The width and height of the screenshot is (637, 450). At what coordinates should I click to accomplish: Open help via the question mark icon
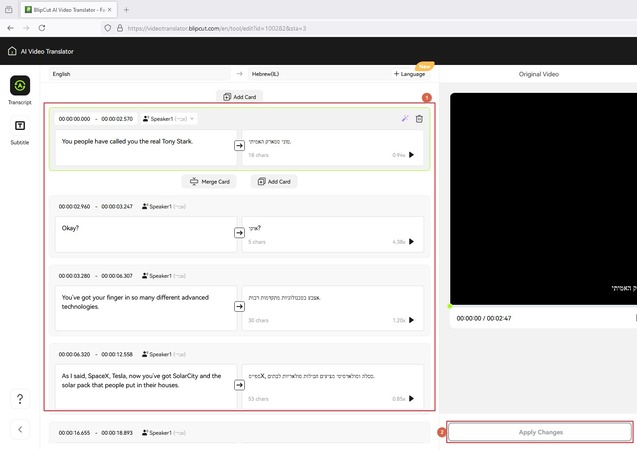click(20, 399)
